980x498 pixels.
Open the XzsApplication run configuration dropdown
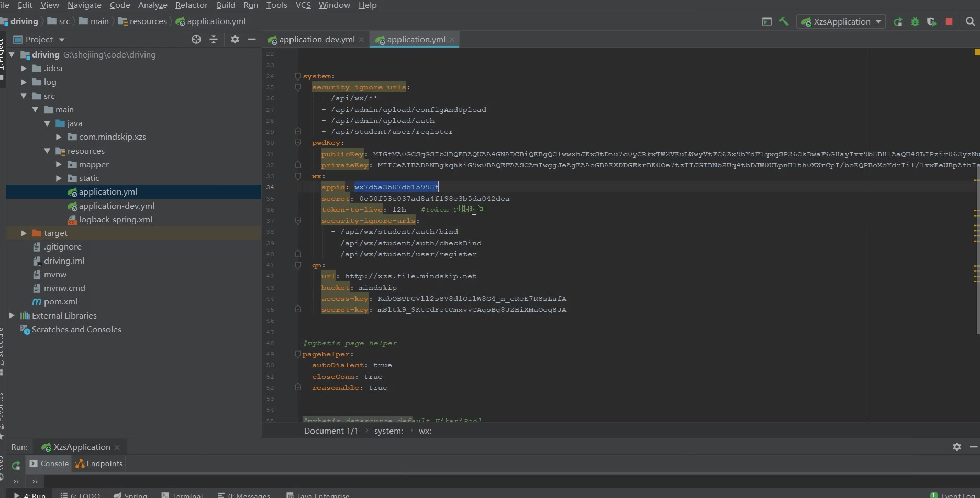841,21
